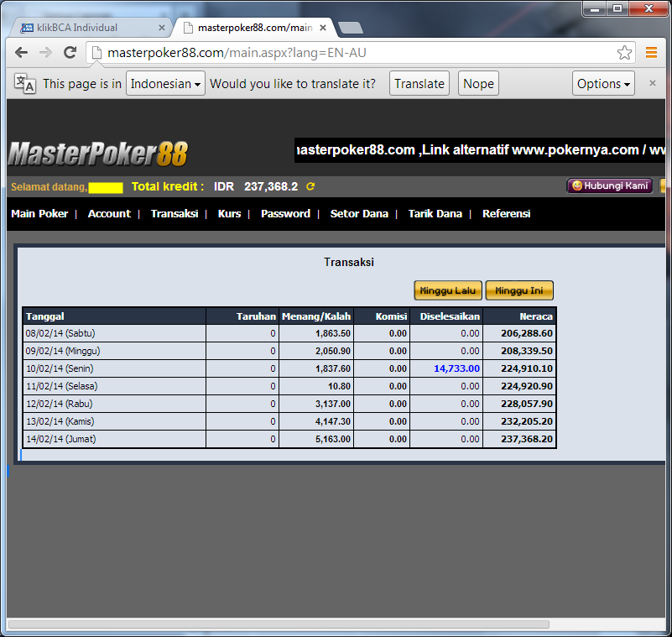This screenshot has width=672, height=637.
Task: Click the Minggu Ini button
Action: click(x=519, y=290)
